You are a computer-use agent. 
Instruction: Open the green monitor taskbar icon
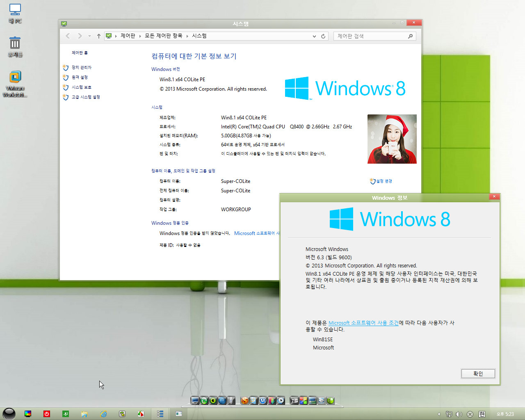66,414
